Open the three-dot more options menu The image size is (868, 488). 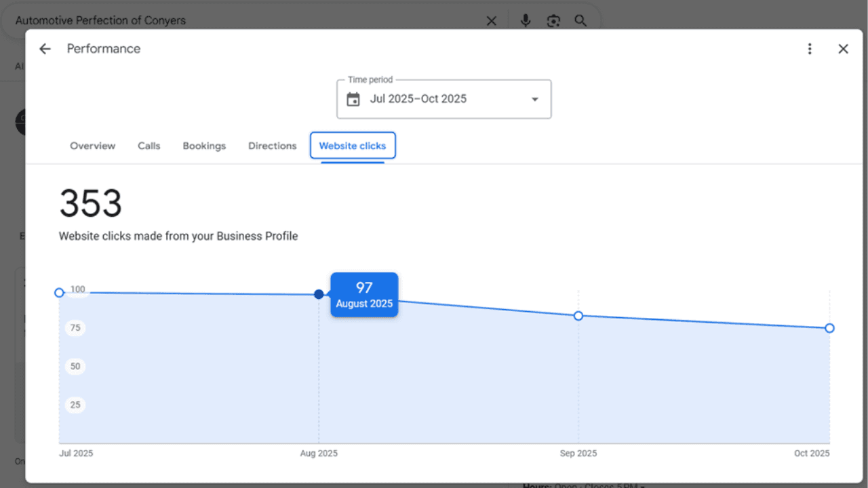(809, 49)
